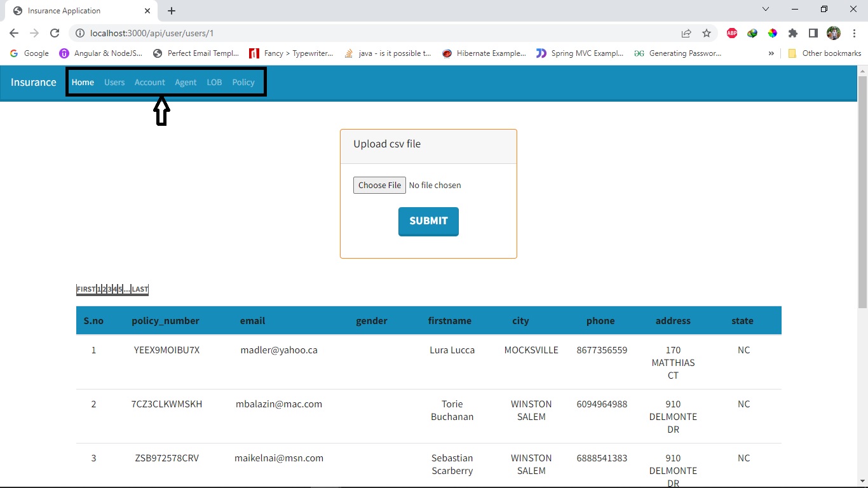
Task: Open the Hibernate Example bookmark
Action: coord(484,53)
